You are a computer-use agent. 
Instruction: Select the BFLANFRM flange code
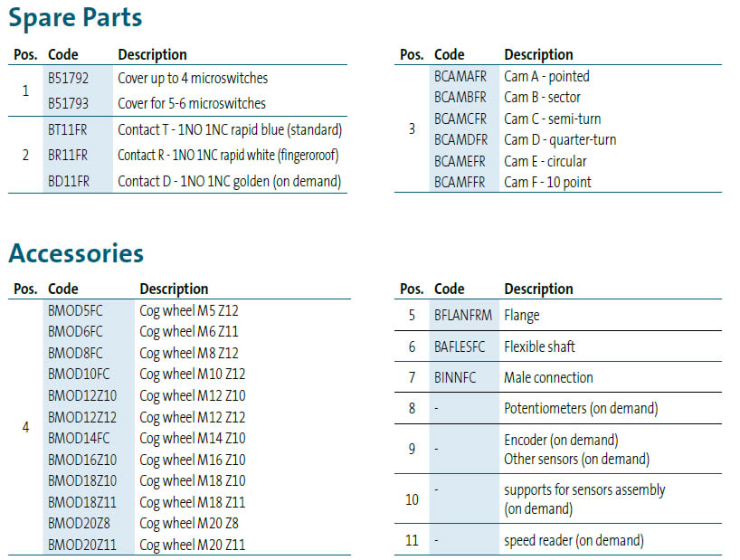(x=463, y=316)
